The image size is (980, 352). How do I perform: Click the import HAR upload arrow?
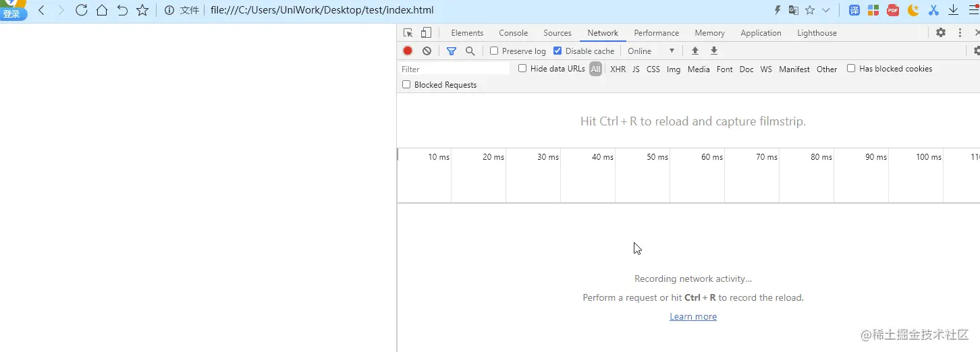695,51
